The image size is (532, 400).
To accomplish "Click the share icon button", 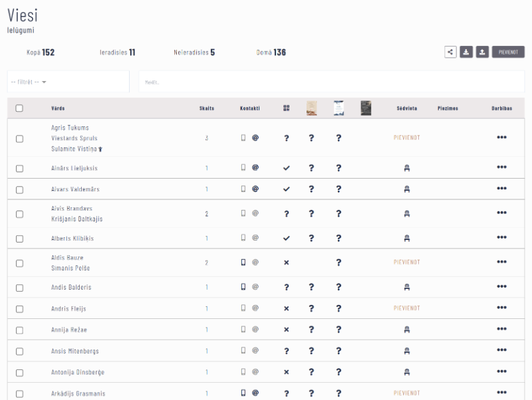I will pyautogui.click(x=451, y=52).
